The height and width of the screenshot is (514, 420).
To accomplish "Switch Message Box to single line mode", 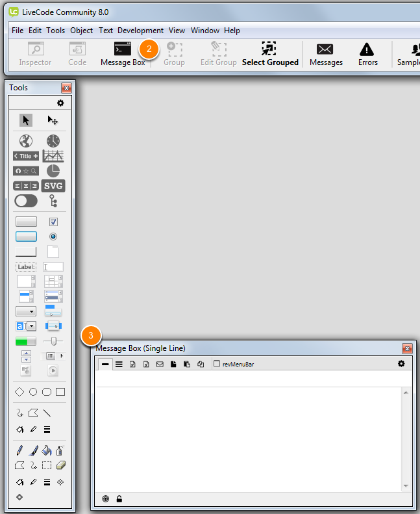I will 105,364.
